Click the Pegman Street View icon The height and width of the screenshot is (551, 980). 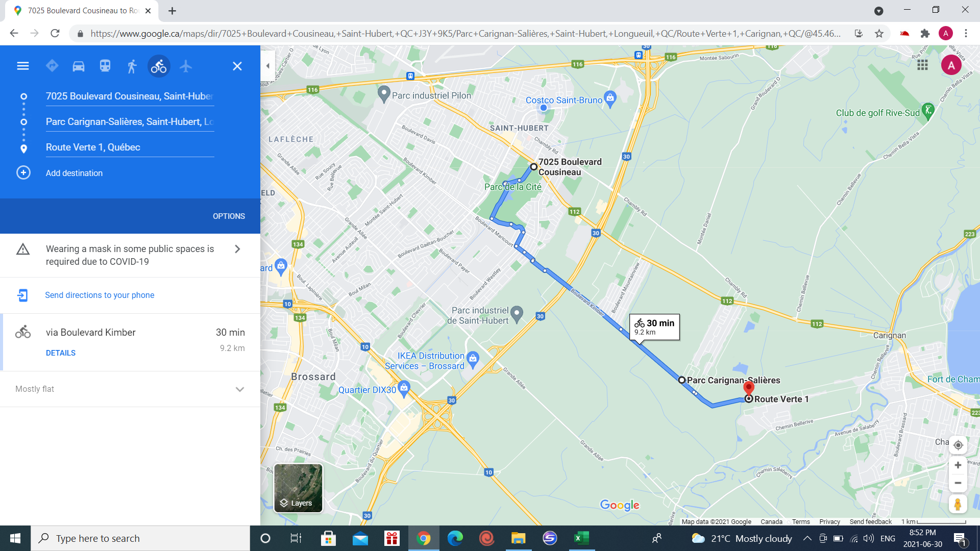(x=958, y=504)
